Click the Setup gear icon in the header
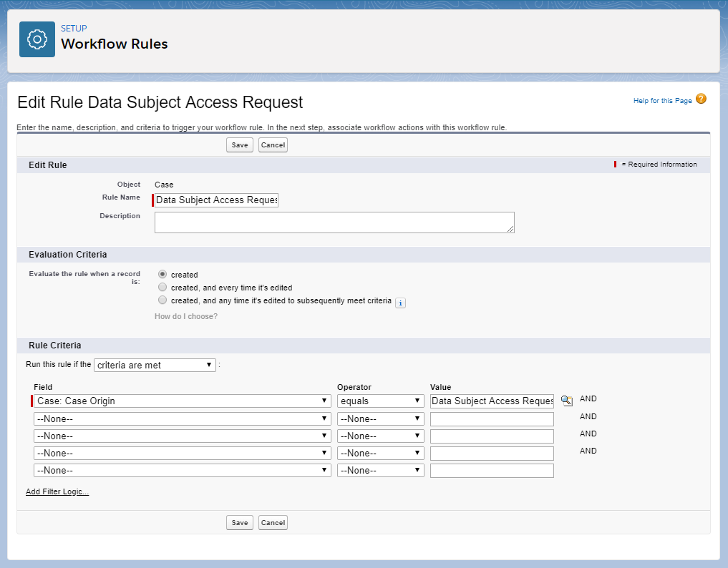The height and width of the screenshot is (568, 728). (x=37, y=39)
